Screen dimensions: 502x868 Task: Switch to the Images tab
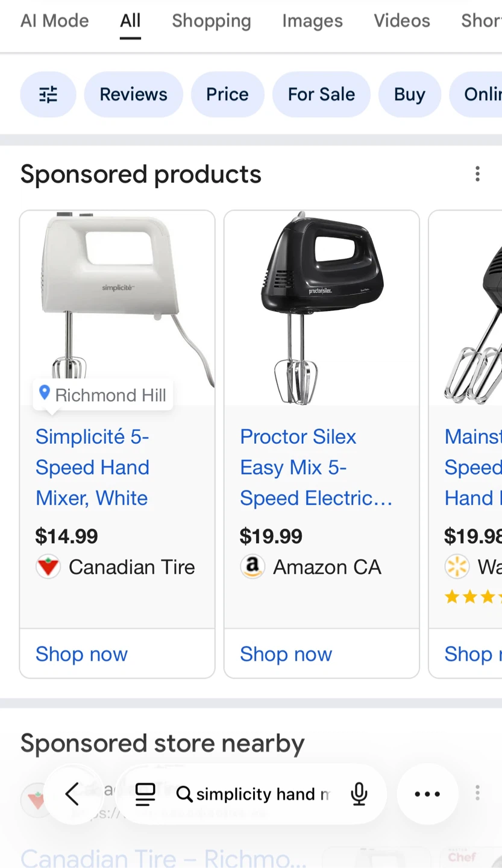[x=312, y=21]
